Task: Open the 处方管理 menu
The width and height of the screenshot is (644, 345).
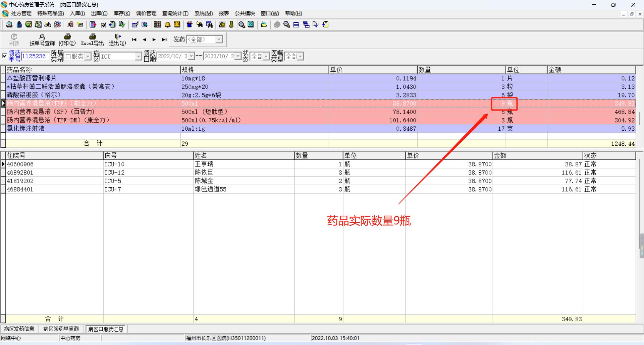Action: [21, 13]
